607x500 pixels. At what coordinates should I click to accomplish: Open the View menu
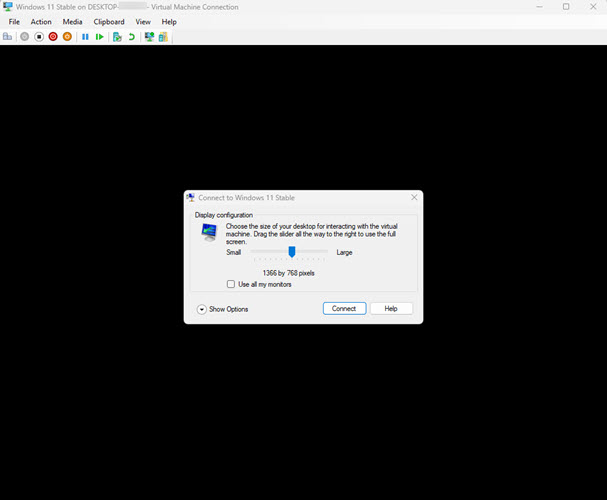tap(143, 22)
